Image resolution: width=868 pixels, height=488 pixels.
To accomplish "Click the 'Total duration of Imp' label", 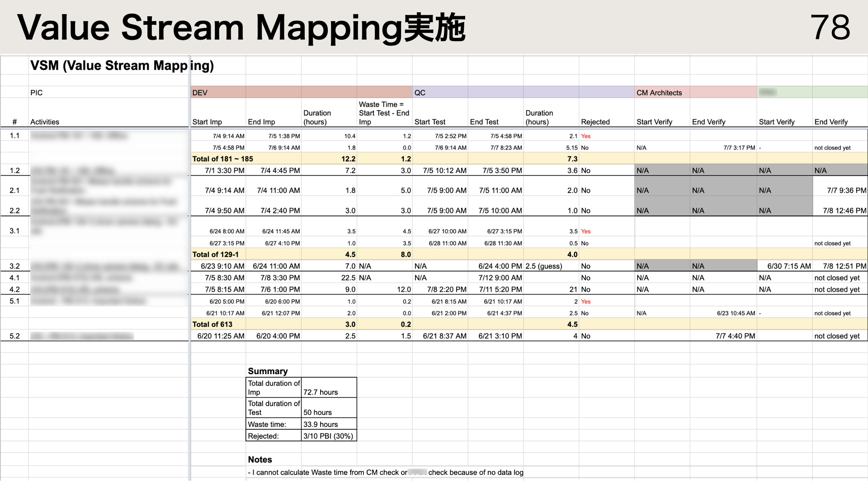I will click(274, 388).
